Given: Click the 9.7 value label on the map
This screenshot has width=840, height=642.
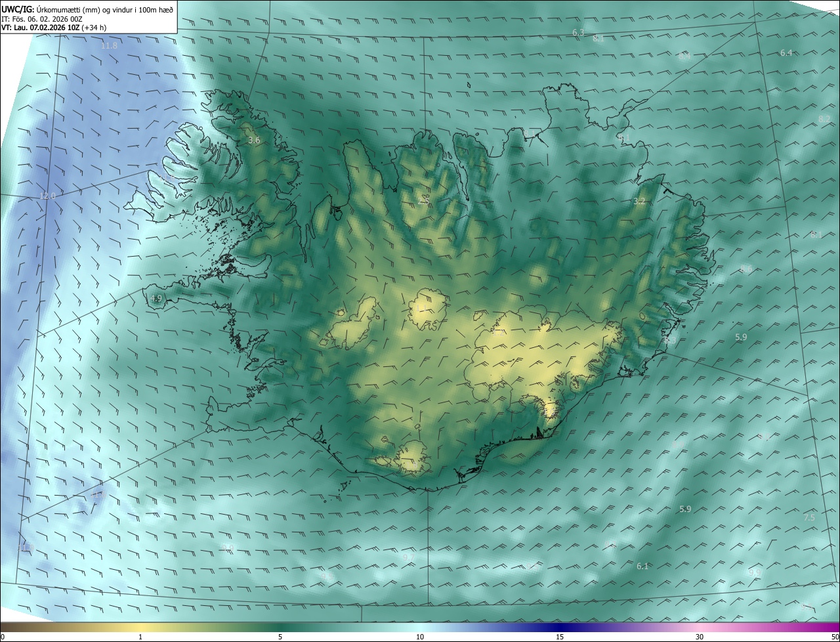Looking at the screenshot, I should coord(408,557).
